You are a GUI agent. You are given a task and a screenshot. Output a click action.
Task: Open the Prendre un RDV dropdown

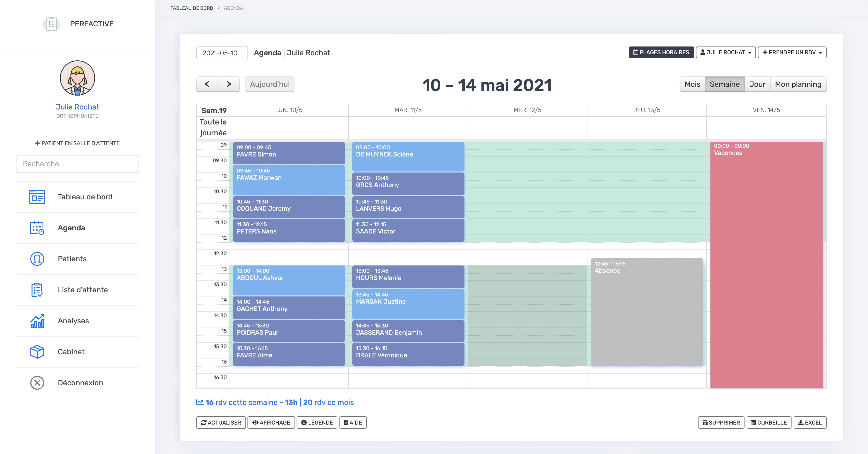tap(792, 52)
